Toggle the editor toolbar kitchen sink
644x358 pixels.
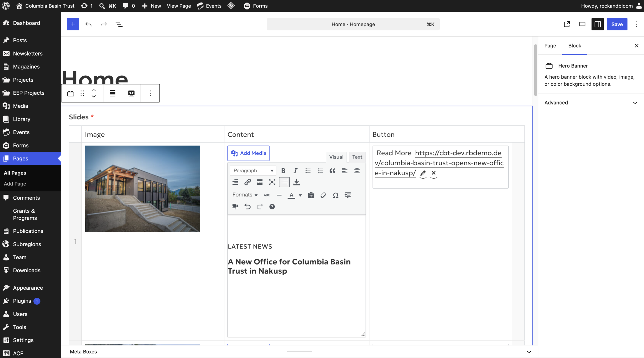coord(284,182)
